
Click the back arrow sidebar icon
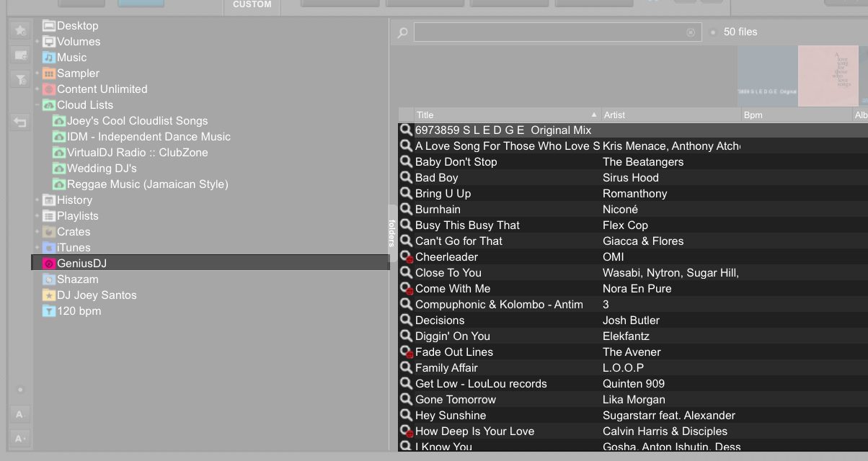(x=20, y=122)
